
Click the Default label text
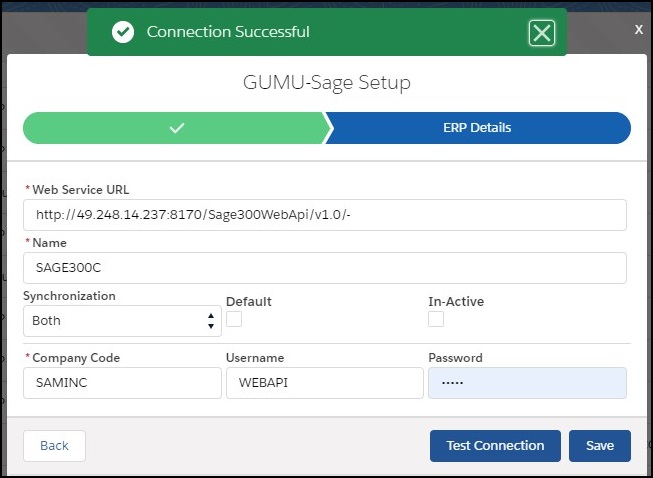pyautogui.click(x=249, y=301)
